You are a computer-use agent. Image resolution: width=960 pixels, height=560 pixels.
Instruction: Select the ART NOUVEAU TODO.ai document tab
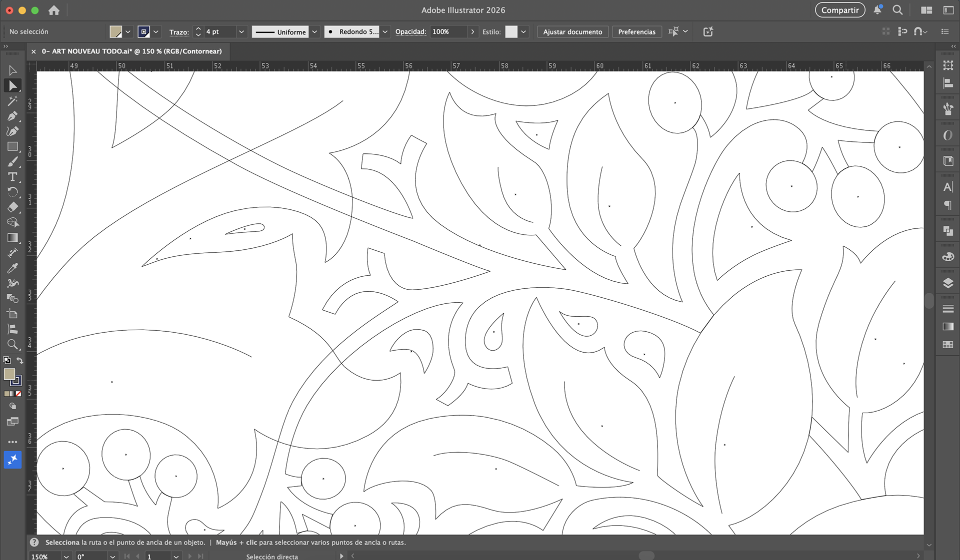click(x=131, y=51)
